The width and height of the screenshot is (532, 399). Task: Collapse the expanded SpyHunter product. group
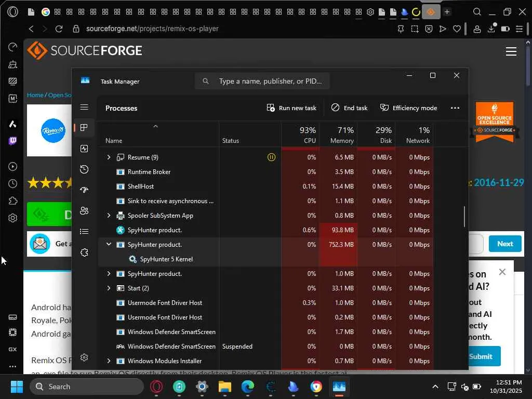point(109,244)
